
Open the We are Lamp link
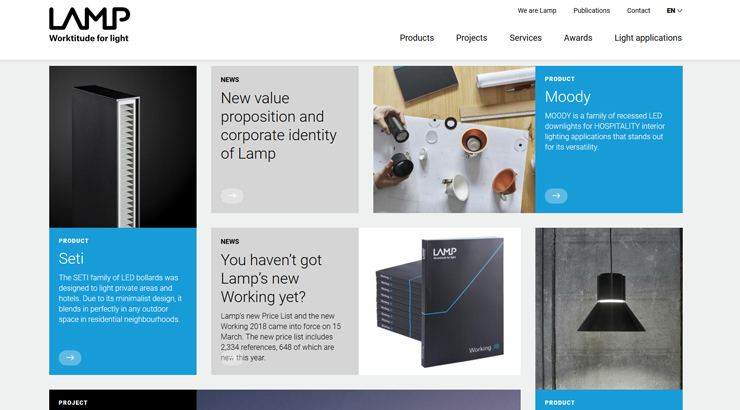coord(537,10)
